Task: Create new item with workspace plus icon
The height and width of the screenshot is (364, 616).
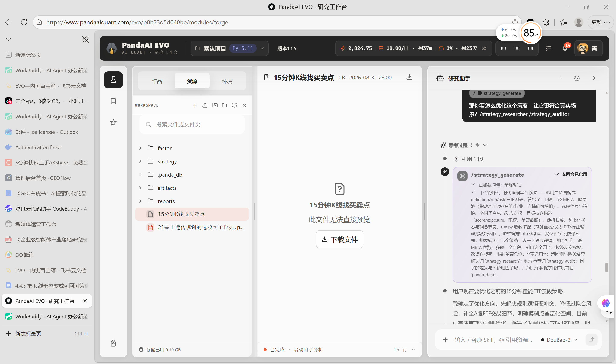Action: 195,106
